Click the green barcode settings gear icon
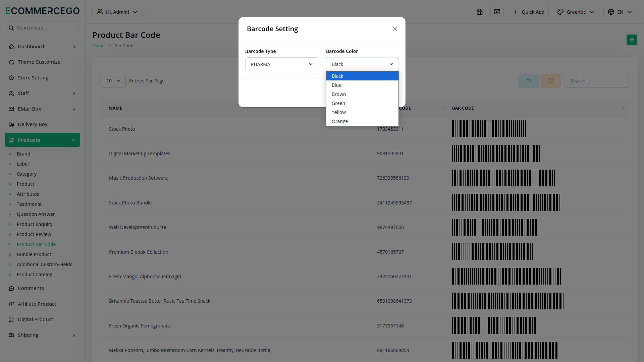 632,40
